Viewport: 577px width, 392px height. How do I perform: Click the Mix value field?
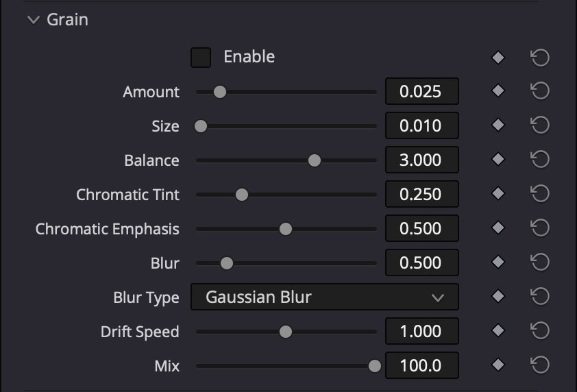click(421, 365)
